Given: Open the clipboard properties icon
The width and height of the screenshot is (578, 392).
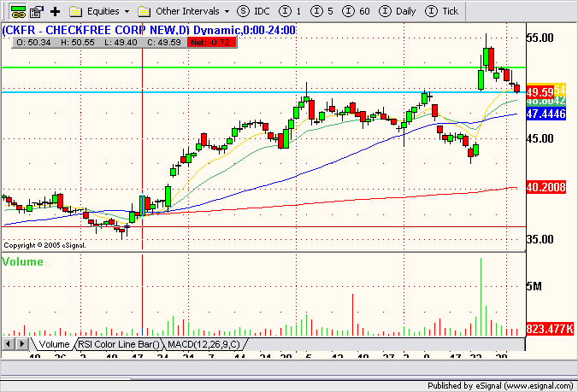Looking at the screenshot, I should [x=37, y=12].
